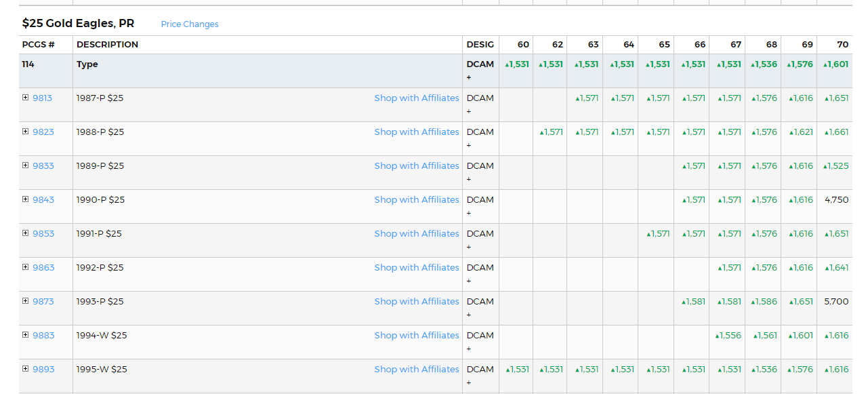The height and width of the screenshot is (394, 868).
Task: Click the 1989-P grade 70 price 1,525
Action: pyautogui.click(x=835, y=165)
